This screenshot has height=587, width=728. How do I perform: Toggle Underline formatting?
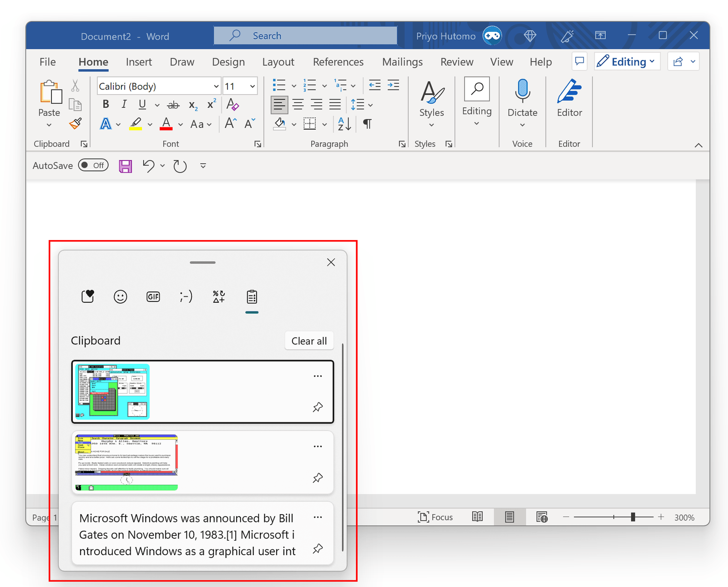[142, 105]
